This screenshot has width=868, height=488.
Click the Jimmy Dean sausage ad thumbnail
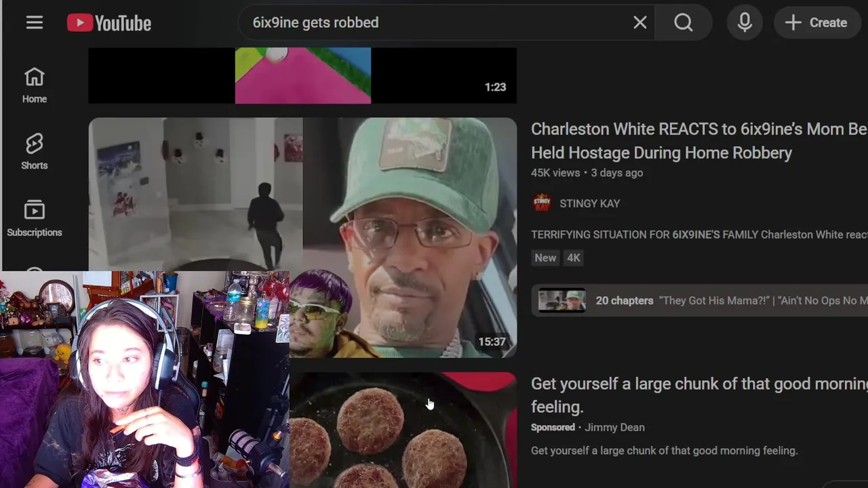[403, 430]
